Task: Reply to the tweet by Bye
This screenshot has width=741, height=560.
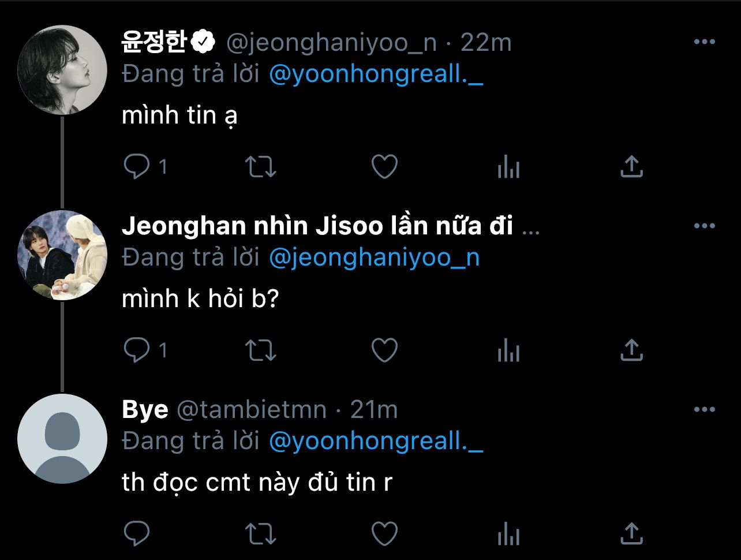Action: pyautogui.click(x=137, y=533)
